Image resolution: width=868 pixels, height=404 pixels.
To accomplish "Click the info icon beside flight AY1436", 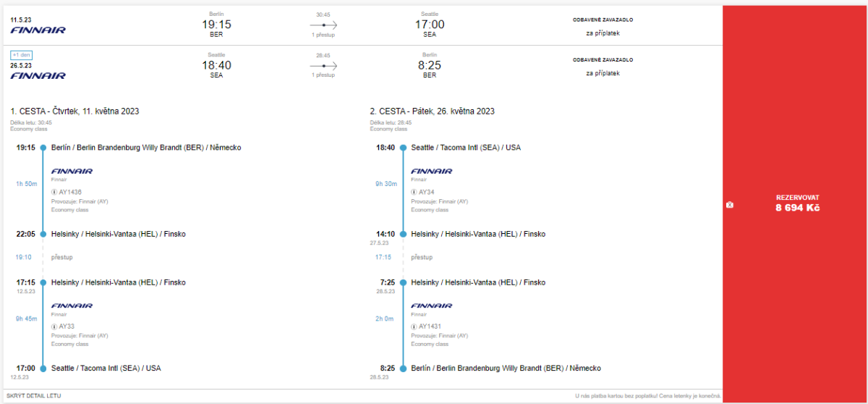I will (54, 192).
